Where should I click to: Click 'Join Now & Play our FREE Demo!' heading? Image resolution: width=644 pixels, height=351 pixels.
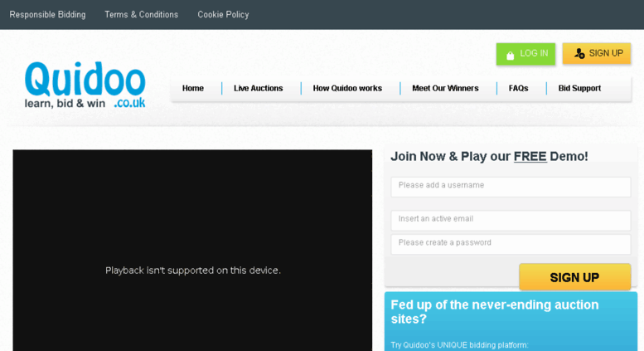point(489,156)
